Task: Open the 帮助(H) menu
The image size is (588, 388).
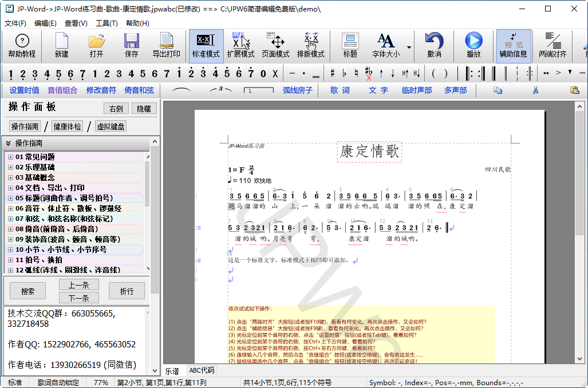Action: [x=137, y=23]
